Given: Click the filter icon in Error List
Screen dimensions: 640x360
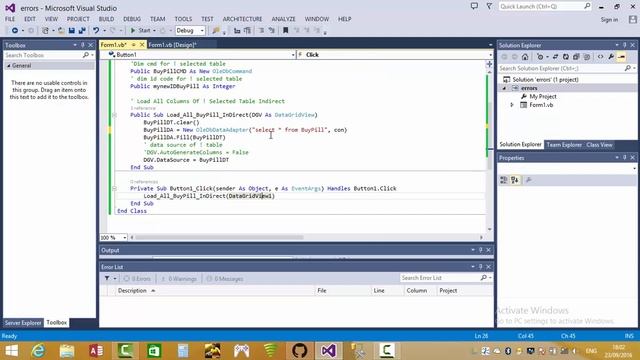Looking at the screenshot, I should click(107, 278).
